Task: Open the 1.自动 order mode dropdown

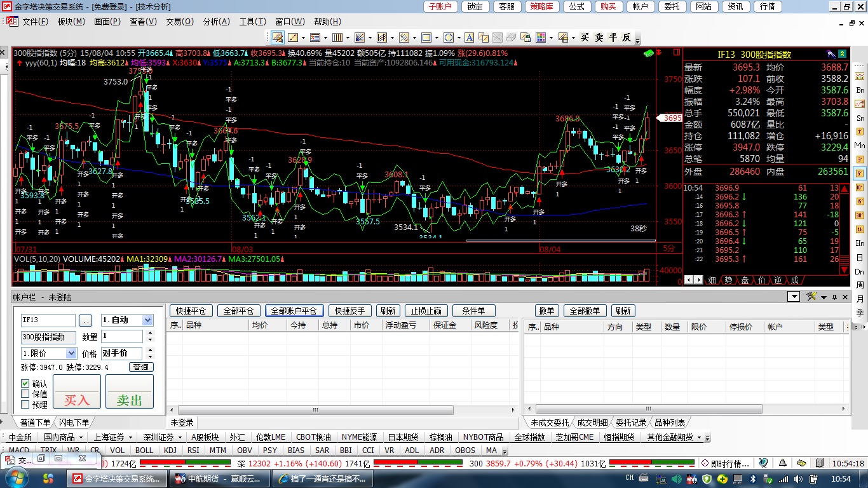Action: click(147, 320)
